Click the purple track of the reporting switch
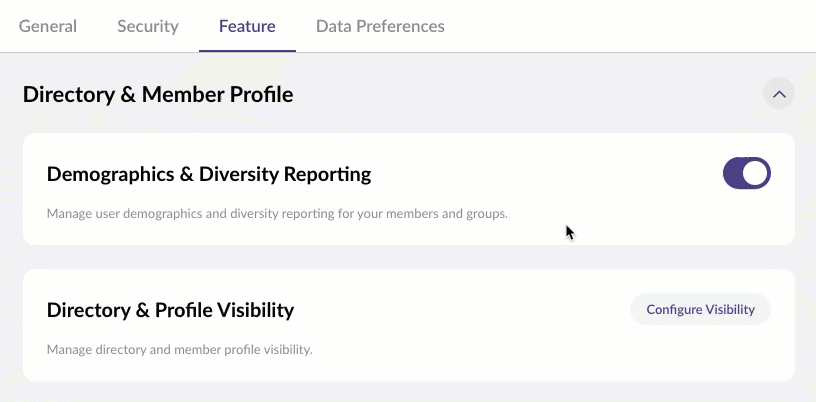The width and height of the screenshot is (816, 402). (x=734, y=173)
